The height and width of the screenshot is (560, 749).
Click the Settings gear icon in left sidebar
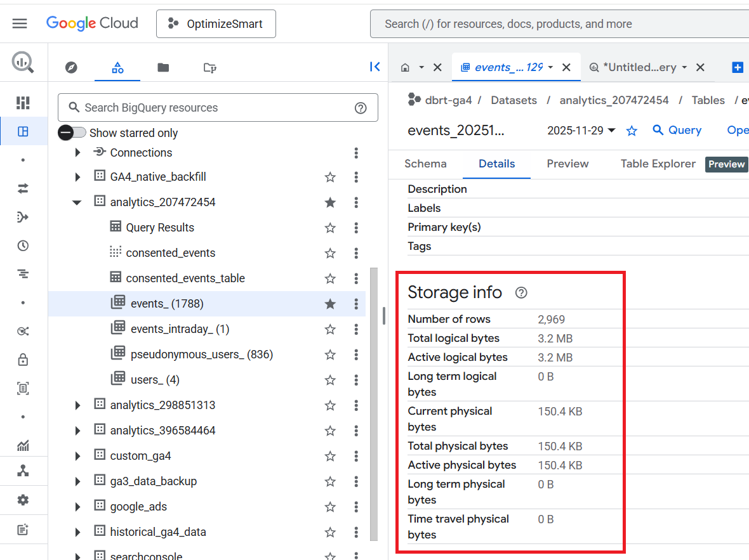[23, 500]
